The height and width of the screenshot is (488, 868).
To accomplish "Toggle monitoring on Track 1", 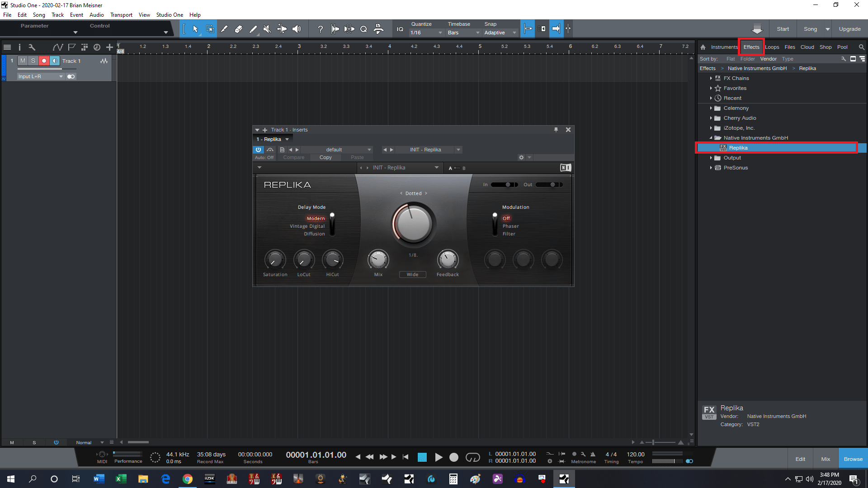I will pyautogui.click(x=54, y=60).
